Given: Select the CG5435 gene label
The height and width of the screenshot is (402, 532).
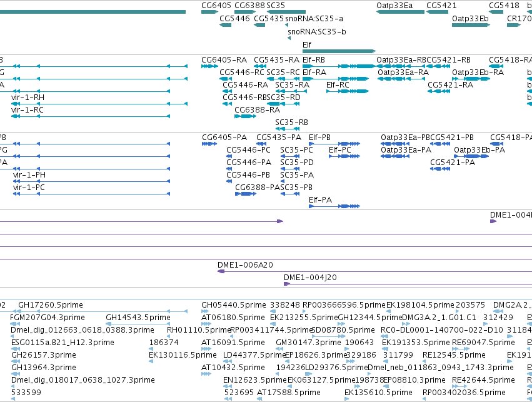Looking at the screenshot, I should pos(268,18).
